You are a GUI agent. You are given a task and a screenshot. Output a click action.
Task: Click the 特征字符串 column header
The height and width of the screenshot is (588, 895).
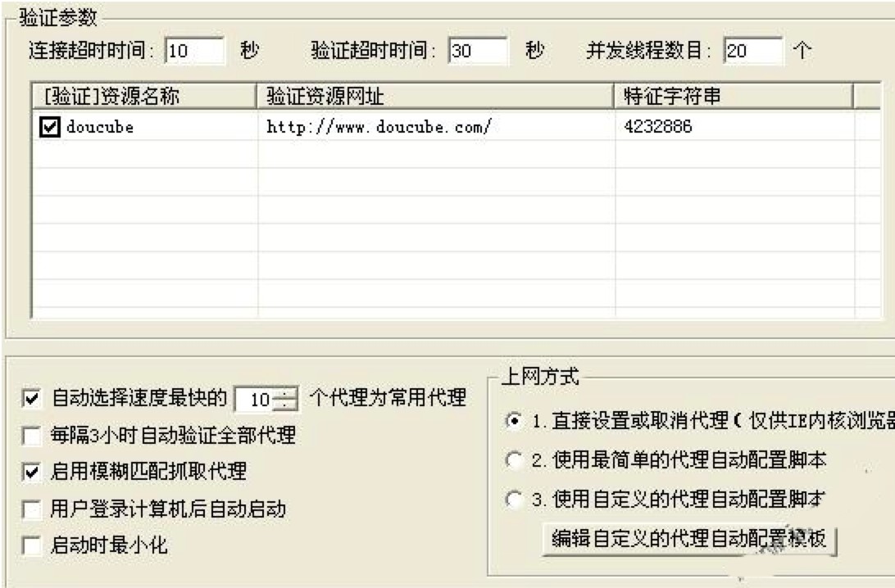734,96
